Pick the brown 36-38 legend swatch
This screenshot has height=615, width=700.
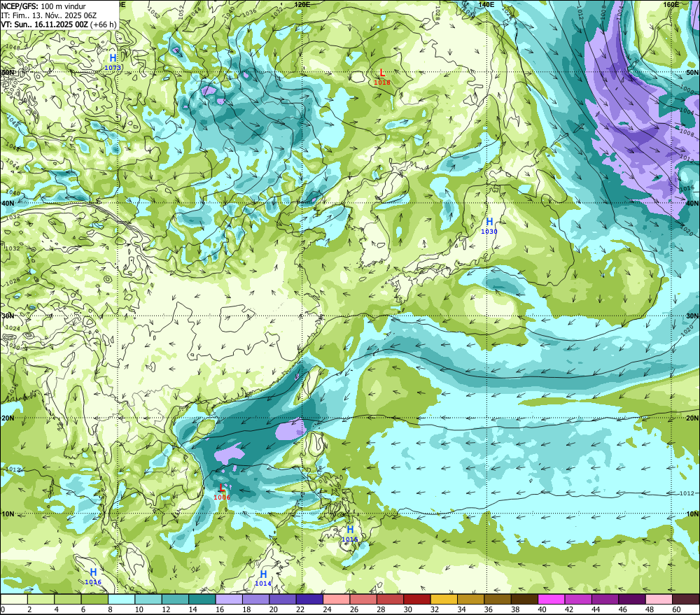click(498, 600)
